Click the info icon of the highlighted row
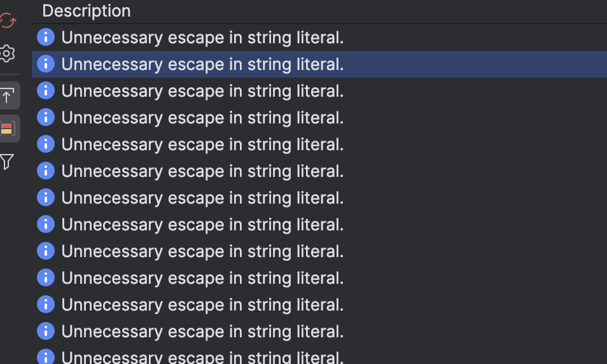607x364 pixels. point(46,64)
